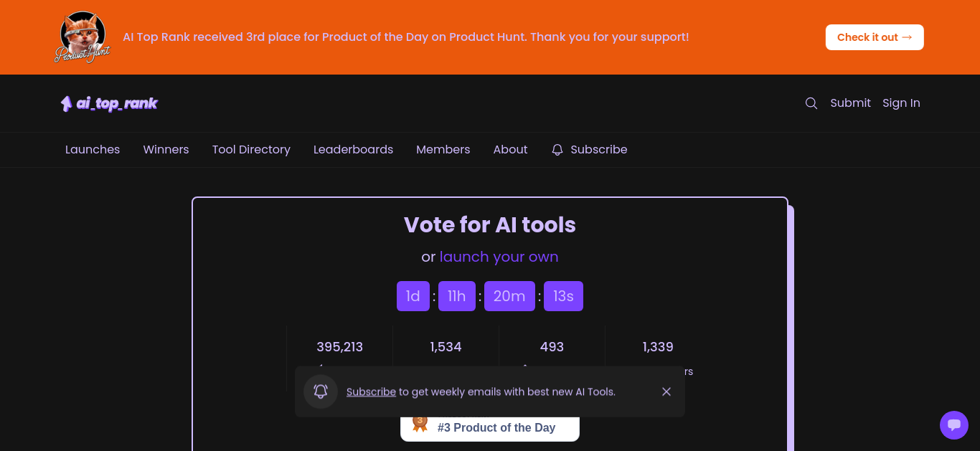The width and height of the screenshot is (980, 451).
Task: Open the Tool Directory
Action: (251, 150)
